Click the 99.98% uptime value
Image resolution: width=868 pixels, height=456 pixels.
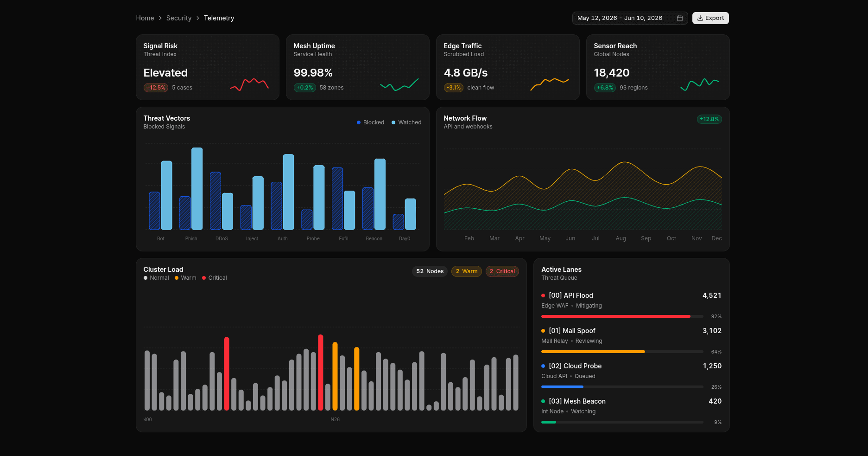pos(313,73)
